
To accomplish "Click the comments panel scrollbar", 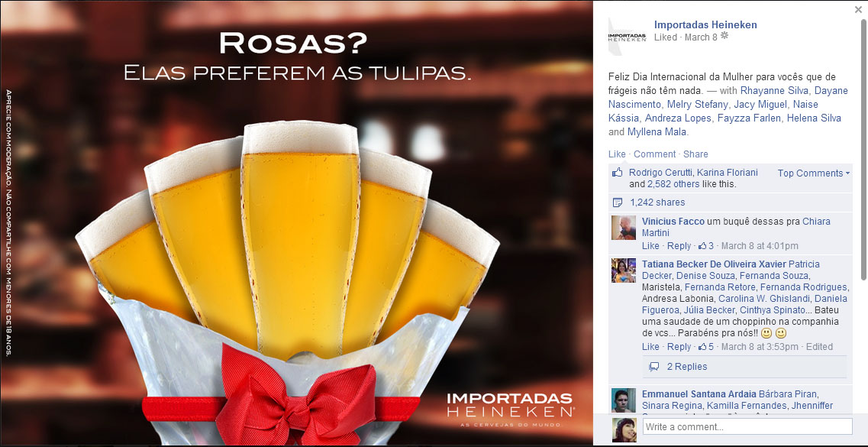I will pyautogui.click(x=863, y=150).
